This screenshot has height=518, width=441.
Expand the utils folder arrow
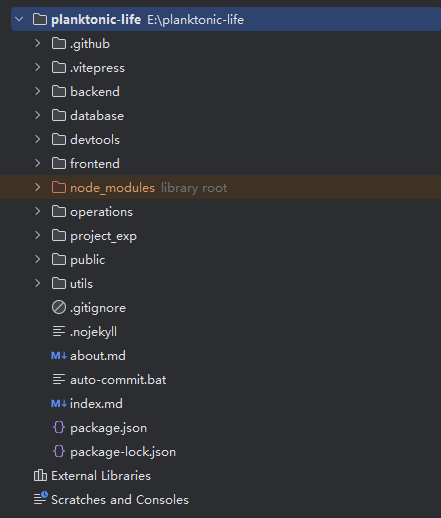pos(38,283)
